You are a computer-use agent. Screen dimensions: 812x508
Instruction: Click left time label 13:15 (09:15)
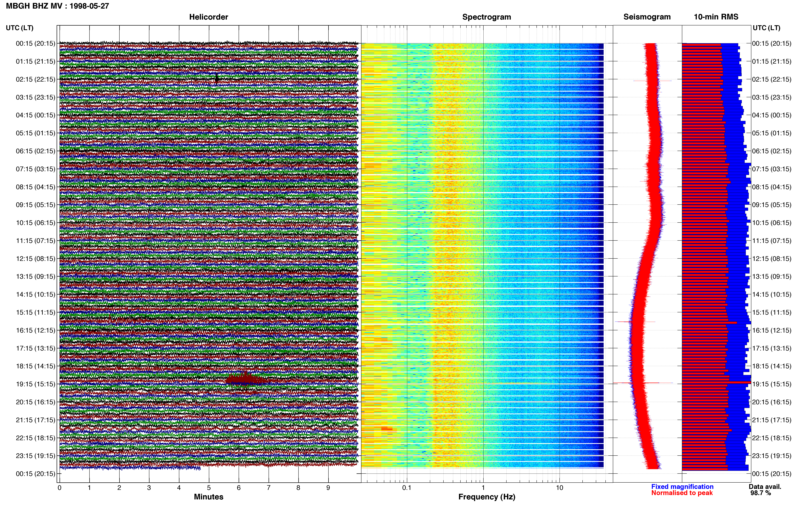coord(36,277)
